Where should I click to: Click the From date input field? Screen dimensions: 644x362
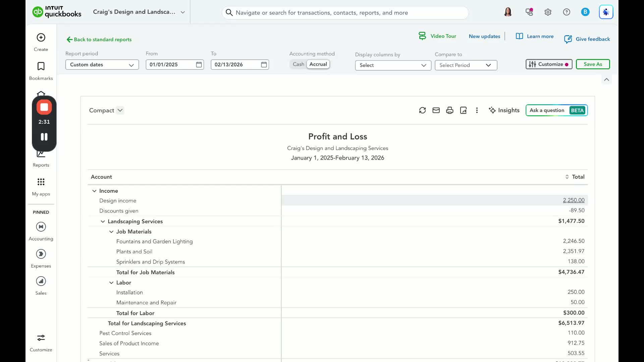[x=171, y=65]
